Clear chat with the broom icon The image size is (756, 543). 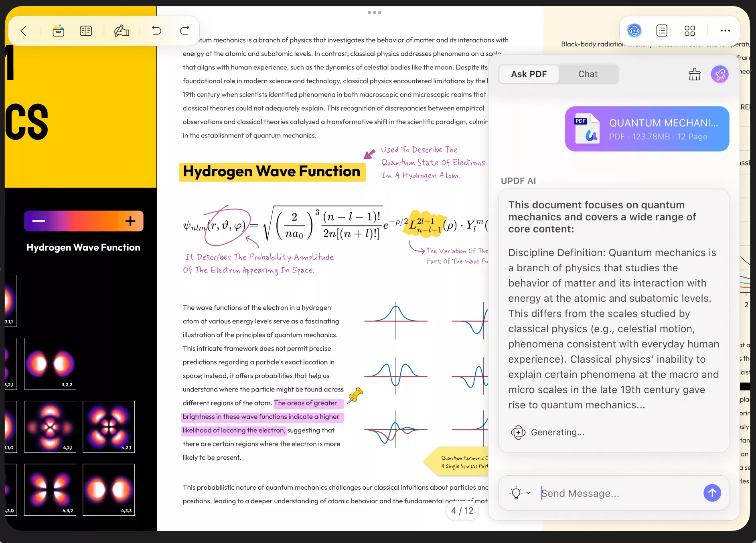[x=694, y=74]
